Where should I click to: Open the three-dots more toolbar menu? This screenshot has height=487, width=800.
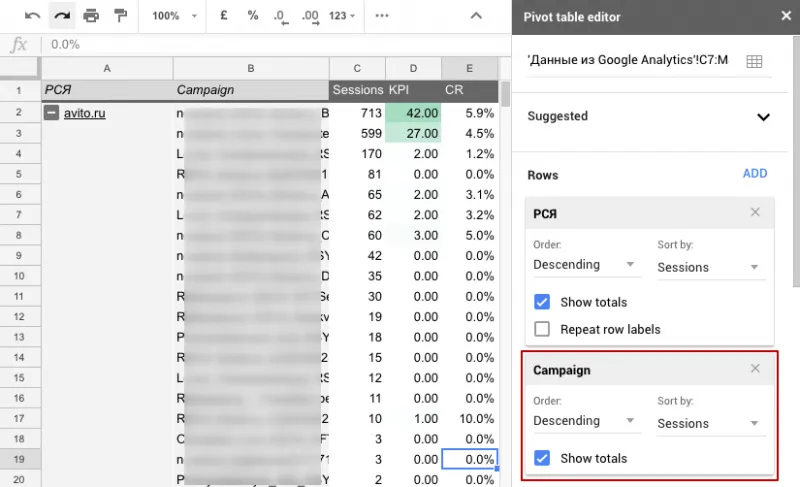382,16
